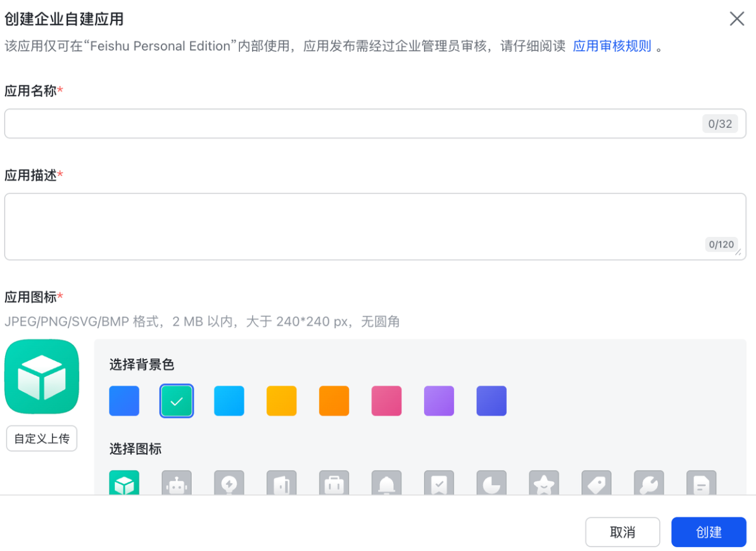Click the 应用描述 resize handle
This screenshot has height=551, width=756.
tap(739, 253)
